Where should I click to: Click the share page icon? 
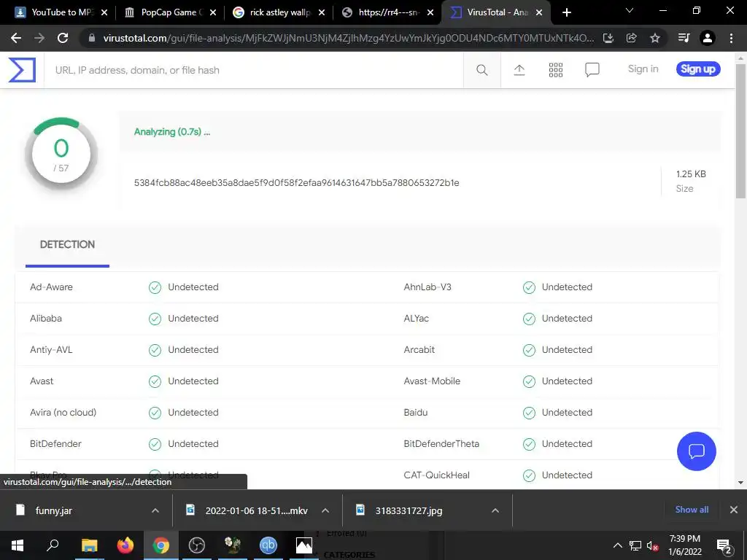pyautogui.click(x=631, y=38)
